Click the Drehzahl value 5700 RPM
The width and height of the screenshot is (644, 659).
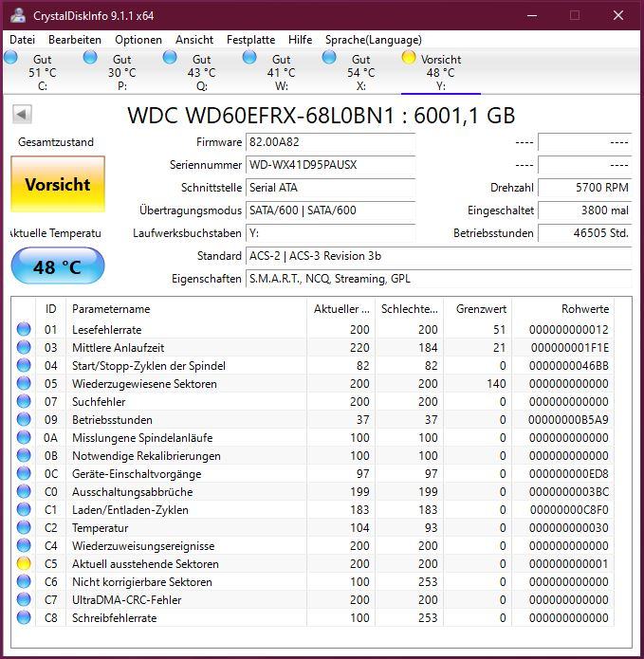tap(585, 188)
